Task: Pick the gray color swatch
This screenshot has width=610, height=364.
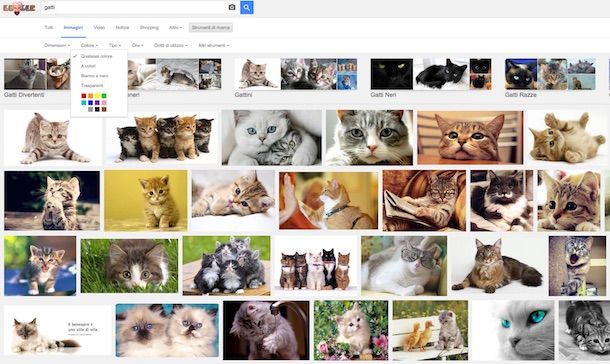Action: point(90,109)
